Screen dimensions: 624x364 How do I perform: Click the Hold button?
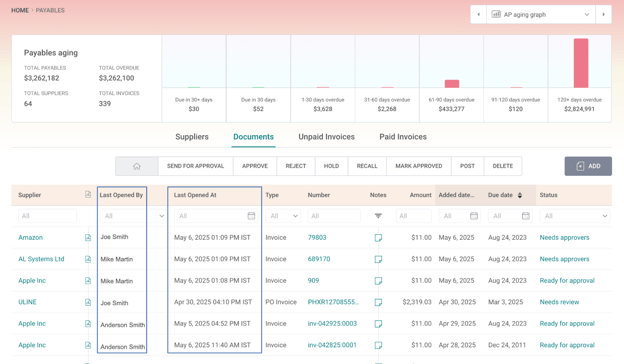tap(331, 166)
